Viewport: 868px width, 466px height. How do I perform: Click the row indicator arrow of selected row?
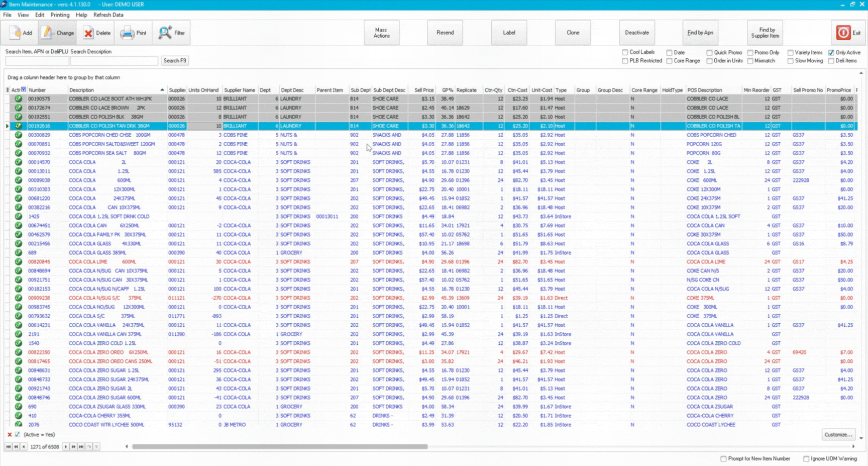pyautogui.click(x=7, y=126)
